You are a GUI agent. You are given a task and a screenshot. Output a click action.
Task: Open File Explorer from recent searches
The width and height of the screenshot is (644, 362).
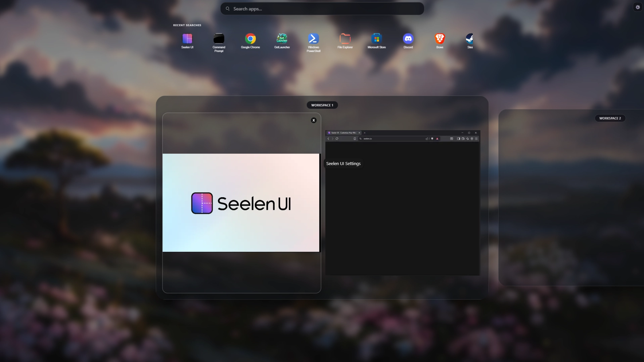[345, 41]
